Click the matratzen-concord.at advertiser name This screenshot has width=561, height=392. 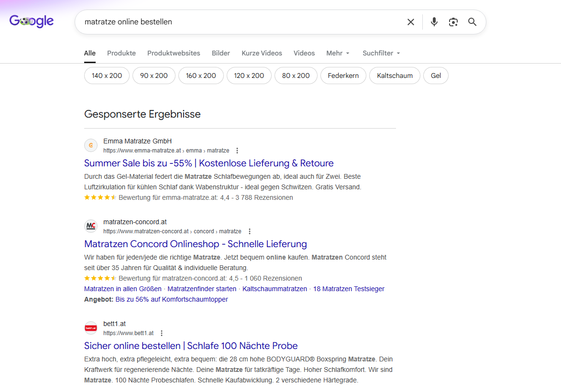click(x=135, y=222)
